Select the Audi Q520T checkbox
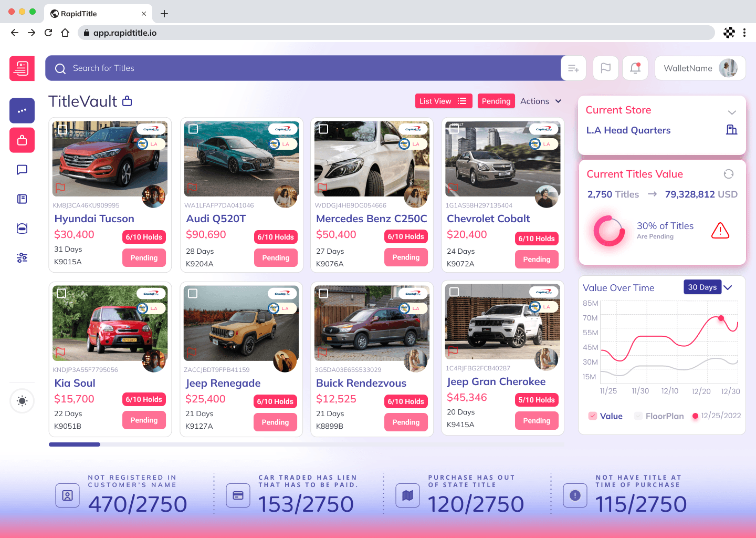The height and width of the screenshot is (538, 756). coord(193,129)
